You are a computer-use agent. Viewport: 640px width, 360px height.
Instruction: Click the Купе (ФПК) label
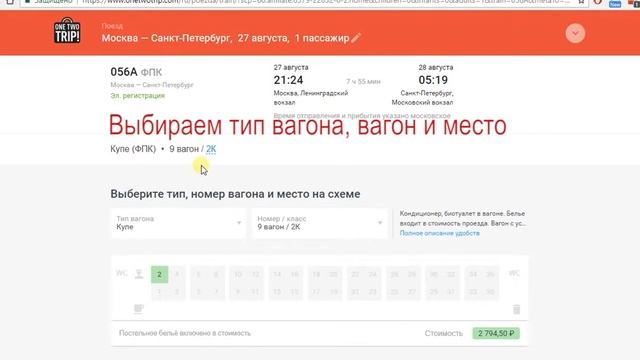coord(133,149)
